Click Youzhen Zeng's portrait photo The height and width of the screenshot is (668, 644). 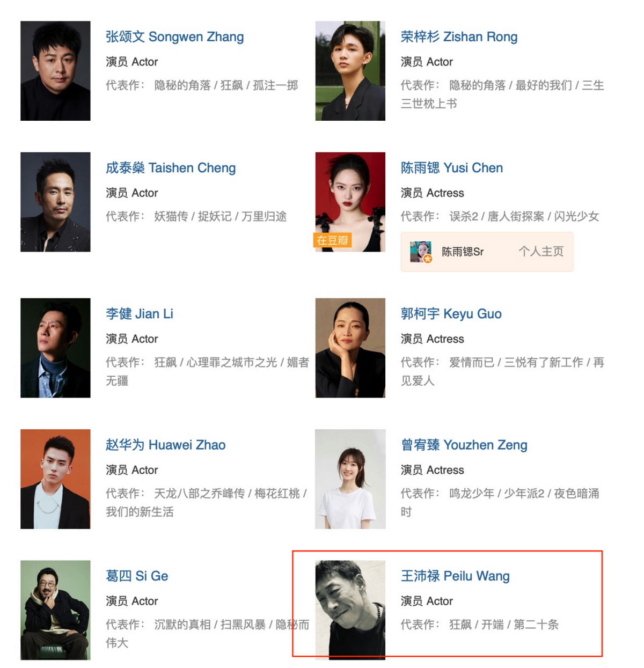click(x=350, y=479)
